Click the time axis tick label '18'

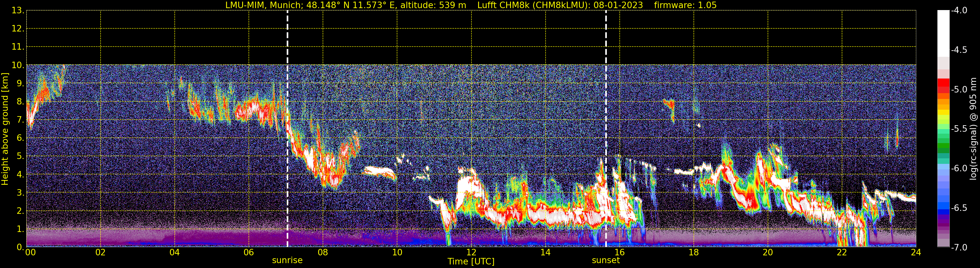point(694,252)
